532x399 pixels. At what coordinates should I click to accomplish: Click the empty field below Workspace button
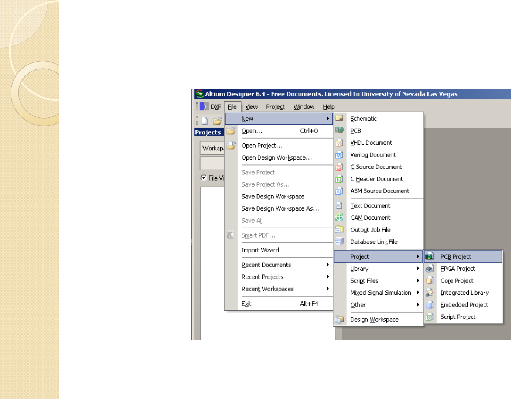point(212,163)
